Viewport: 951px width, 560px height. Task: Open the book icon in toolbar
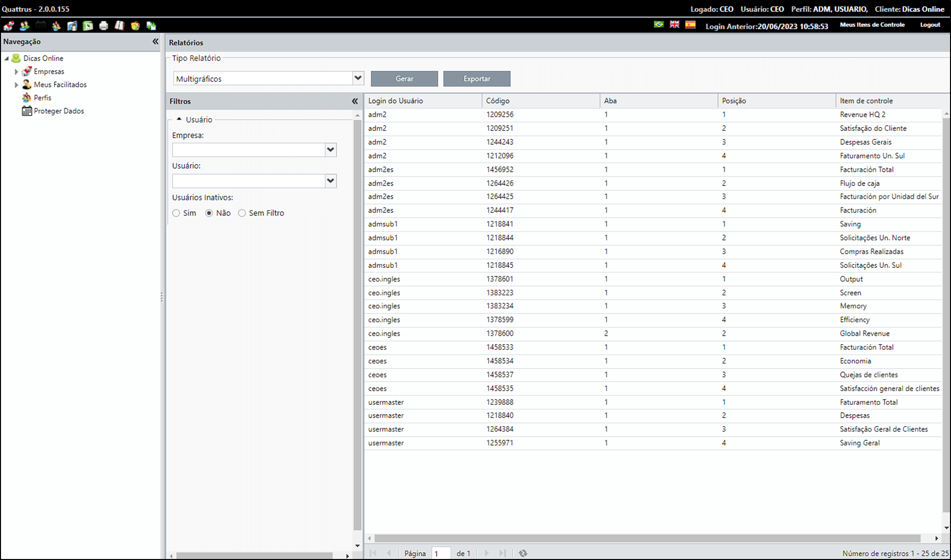coord(120,25)
